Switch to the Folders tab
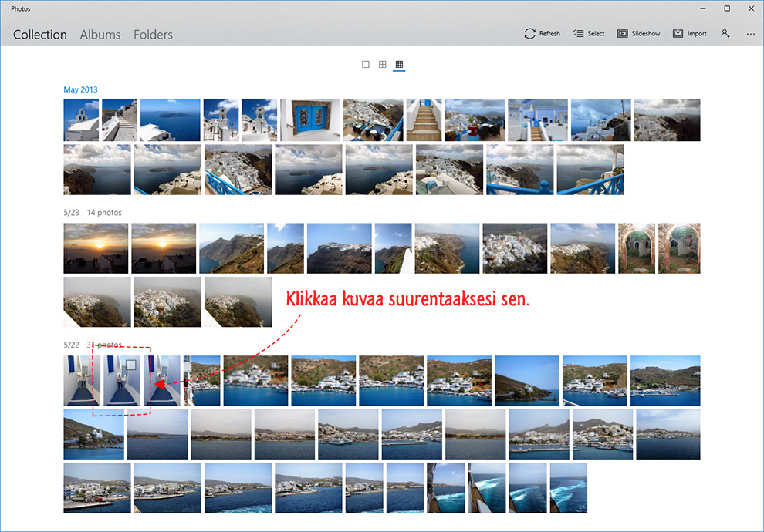The image size is (764, 532). tap(153, 35)
